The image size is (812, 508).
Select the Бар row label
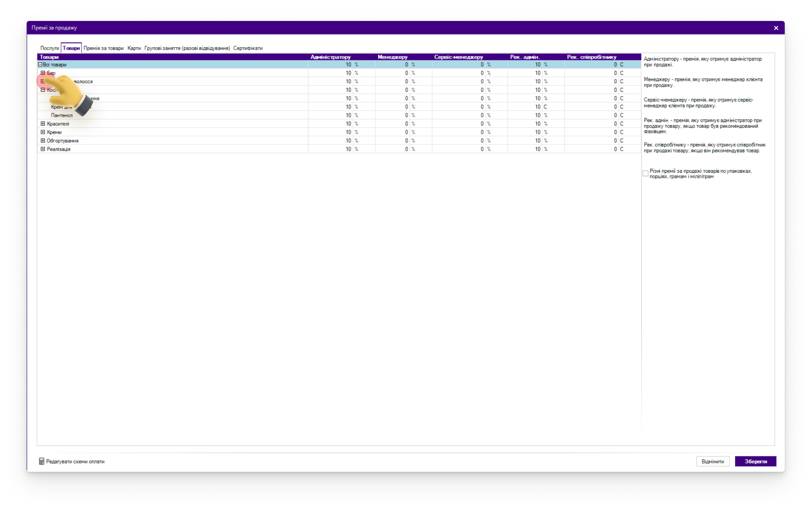(x=51, y=73)
